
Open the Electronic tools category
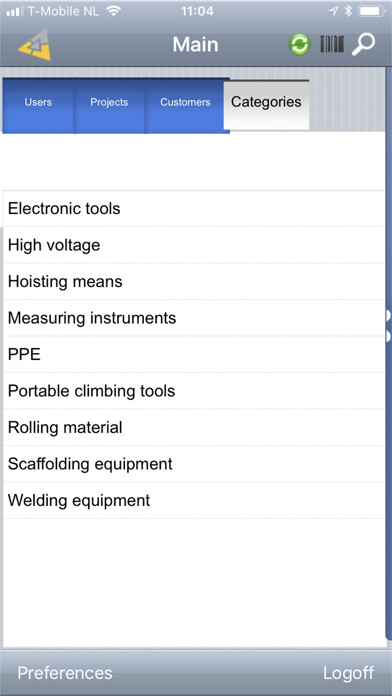click(x=194, y=209)
